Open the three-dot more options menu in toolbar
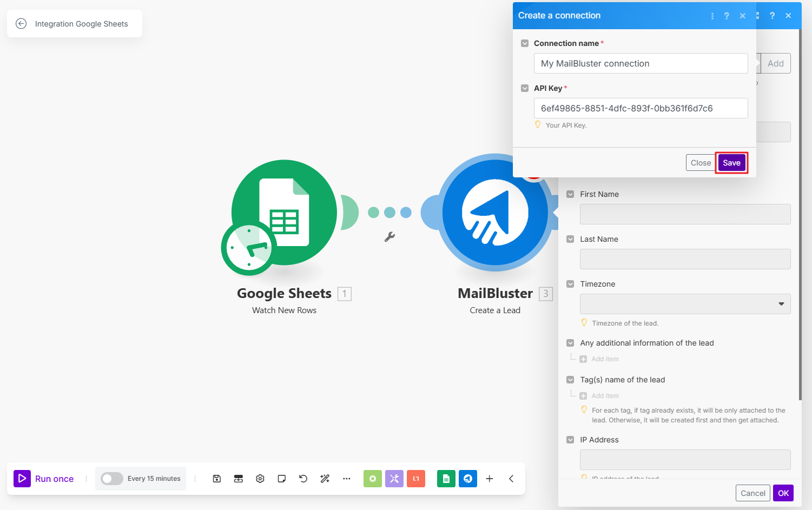812x510 pixels. [x=347, y=479]
